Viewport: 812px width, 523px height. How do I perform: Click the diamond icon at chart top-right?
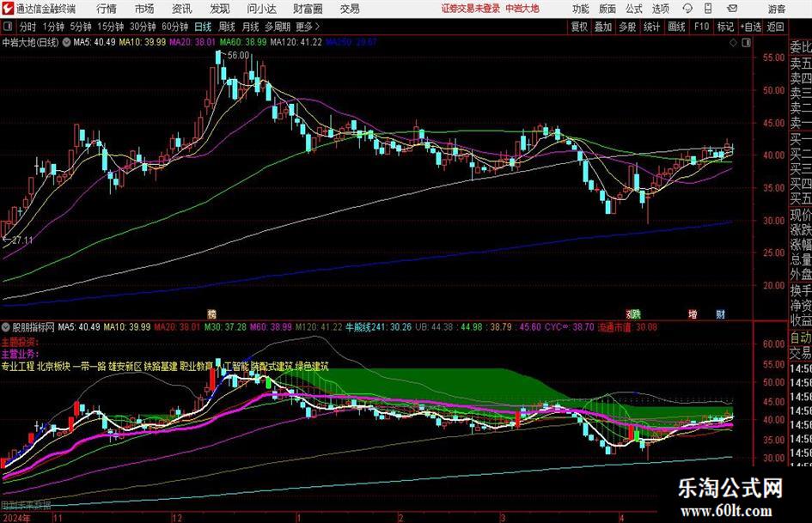coord(733,42)
